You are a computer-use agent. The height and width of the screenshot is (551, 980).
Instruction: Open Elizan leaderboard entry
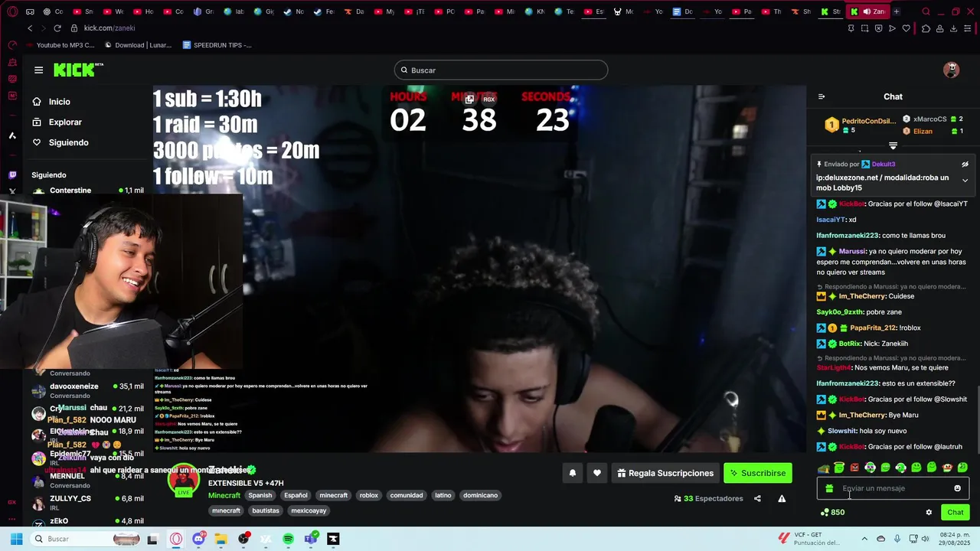(932, 132)
